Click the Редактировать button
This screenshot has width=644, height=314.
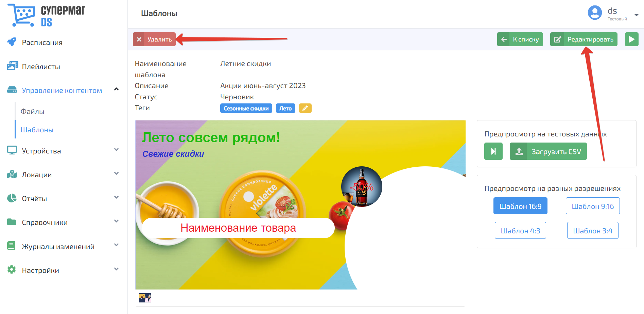584,39
